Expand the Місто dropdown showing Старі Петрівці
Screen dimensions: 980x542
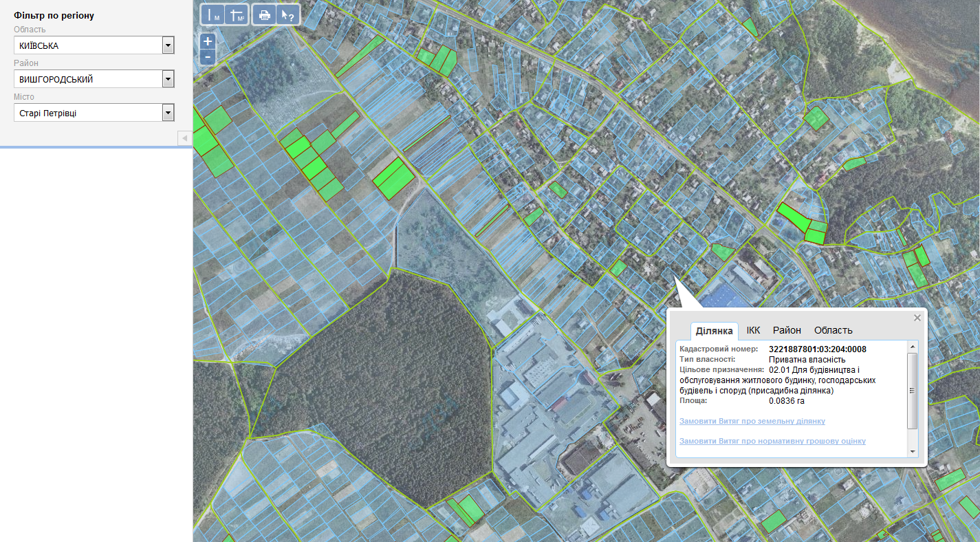click(x=94, y=113)
